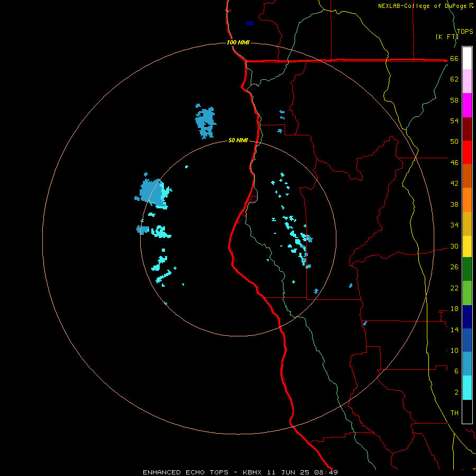
Task: Click the legend value 38
Action: point(454,204)
